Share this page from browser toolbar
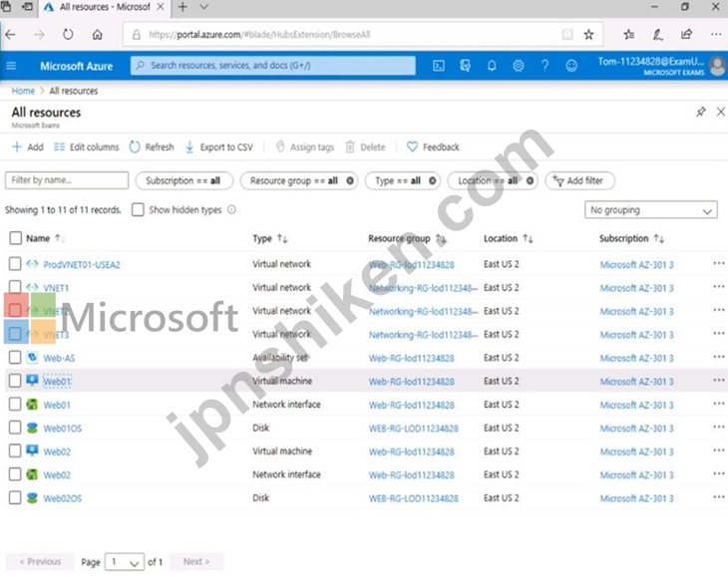This screenshot has width=728, height=577. pos(687,34)
